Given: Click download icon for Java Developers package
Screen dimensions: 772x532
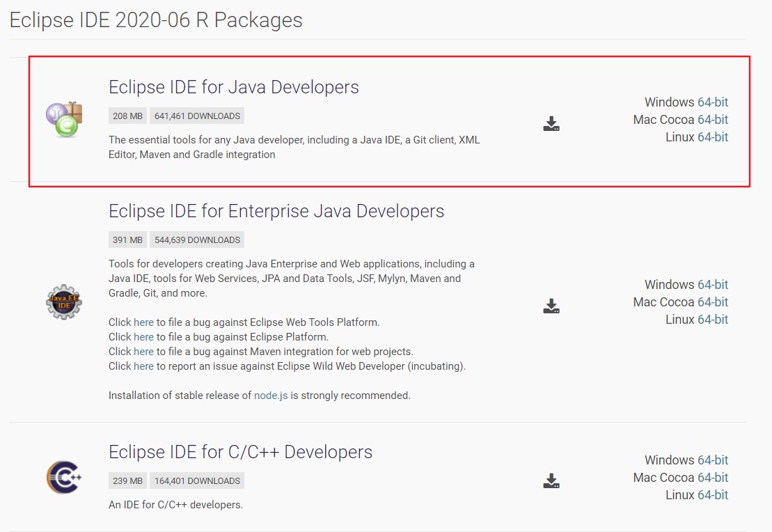Looking at the screenshot, I should (x=551, y=124).
